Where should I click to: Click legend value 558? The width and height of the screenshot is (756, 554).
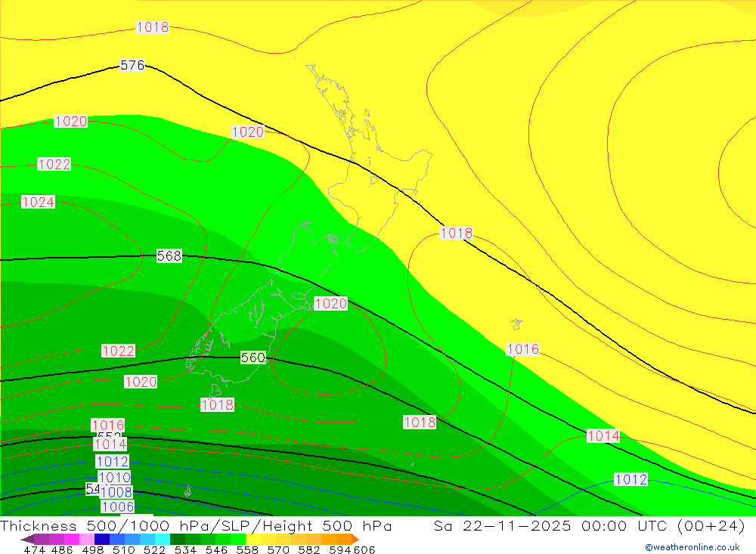[x=247, y=549]
